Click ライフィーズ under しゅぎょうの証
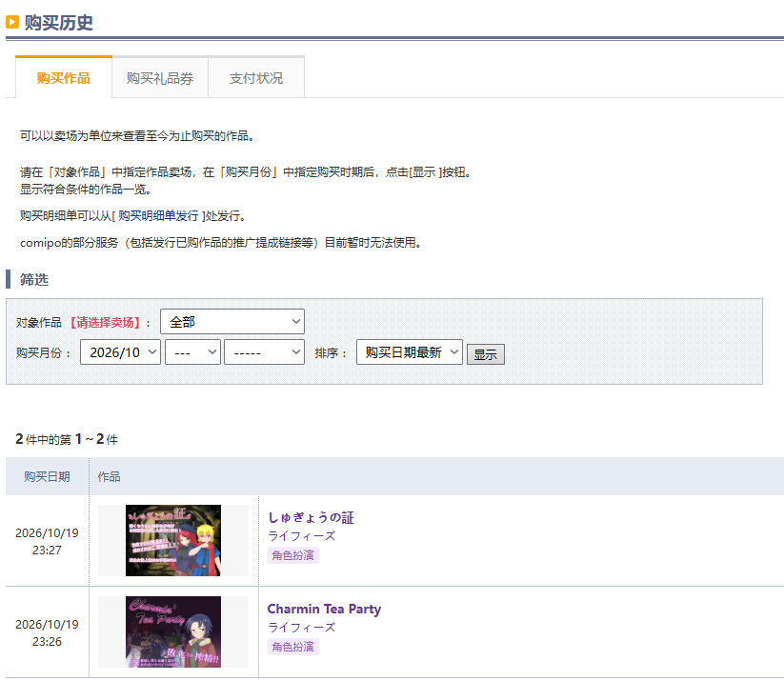The image size is (784, 681). point(301,536)
